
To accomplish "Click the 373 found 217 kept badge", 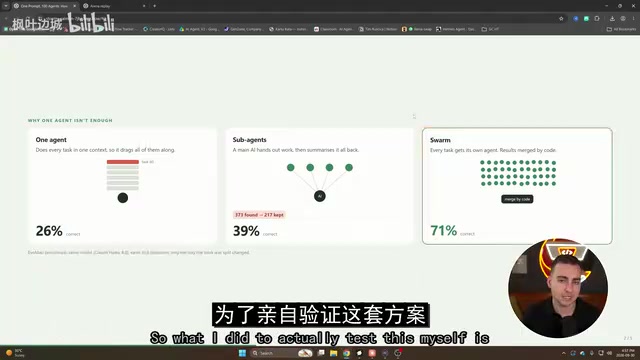I will coord(259,215).
